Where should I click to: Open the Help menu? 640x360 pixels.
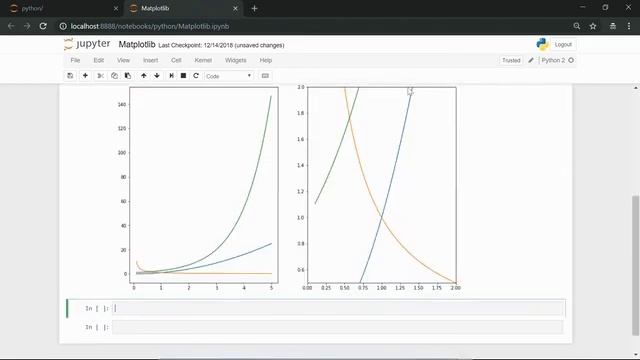265,60
